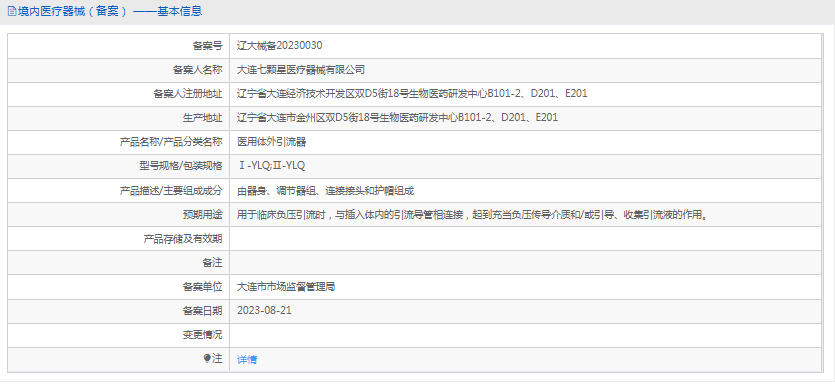Click product name 医用体外引流器

[x=271, y=142]
